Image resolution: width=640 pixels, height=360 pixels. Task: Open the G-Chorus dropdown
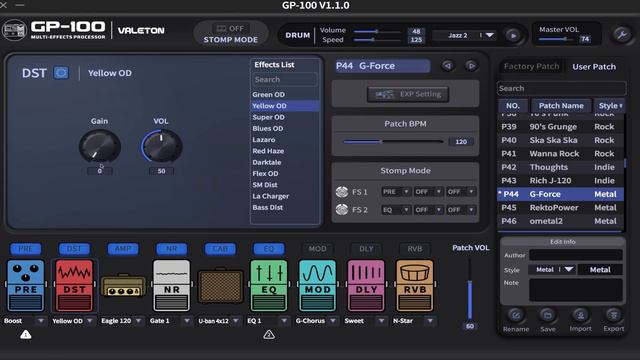333,321
